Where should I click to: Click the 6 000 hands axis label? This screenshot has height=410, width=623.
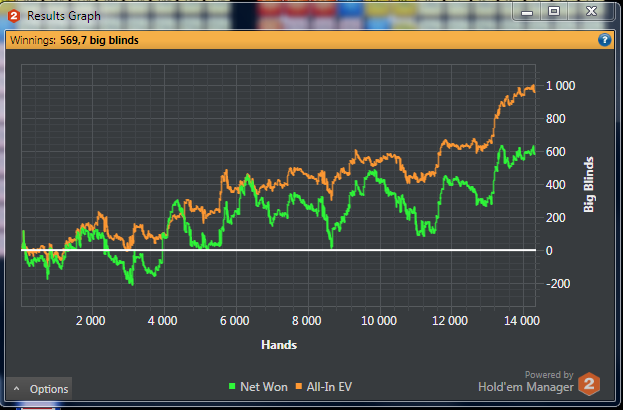(x=234, y=321)
